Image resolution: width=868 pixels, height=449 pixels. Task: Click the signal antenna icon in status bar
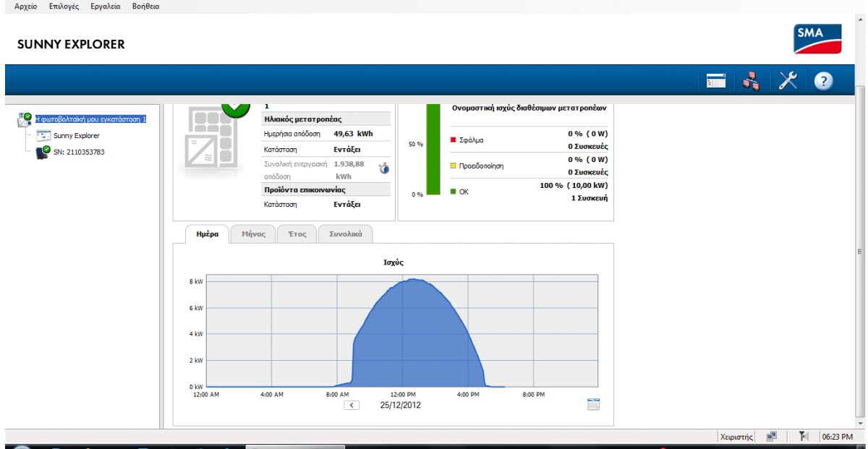tap(803, 436)
